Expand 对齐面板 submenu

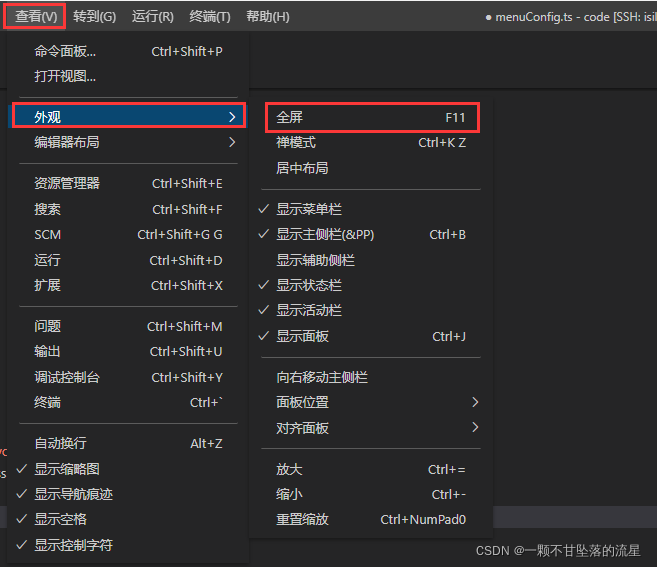point(371,428)
